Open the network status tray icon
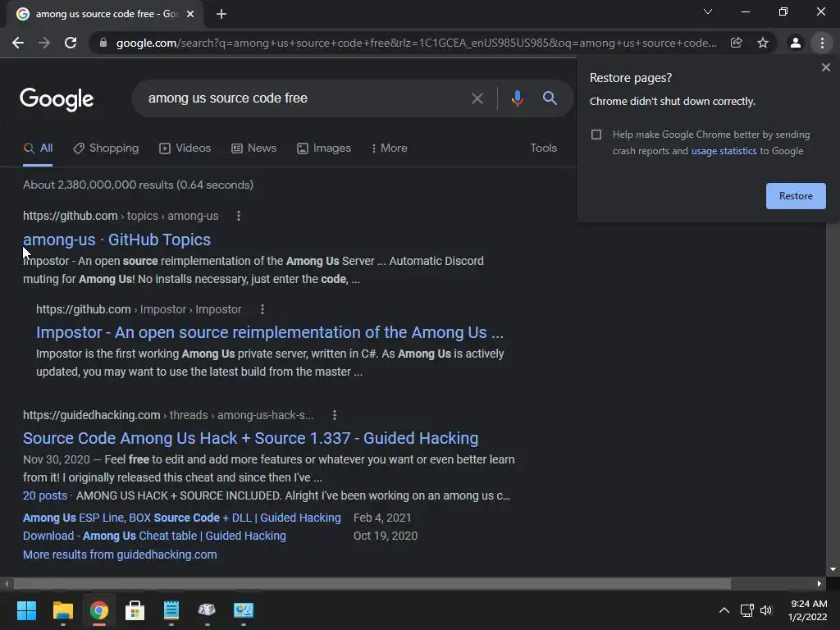This screenshot has height=630, width=840. (x=746, y=610)
